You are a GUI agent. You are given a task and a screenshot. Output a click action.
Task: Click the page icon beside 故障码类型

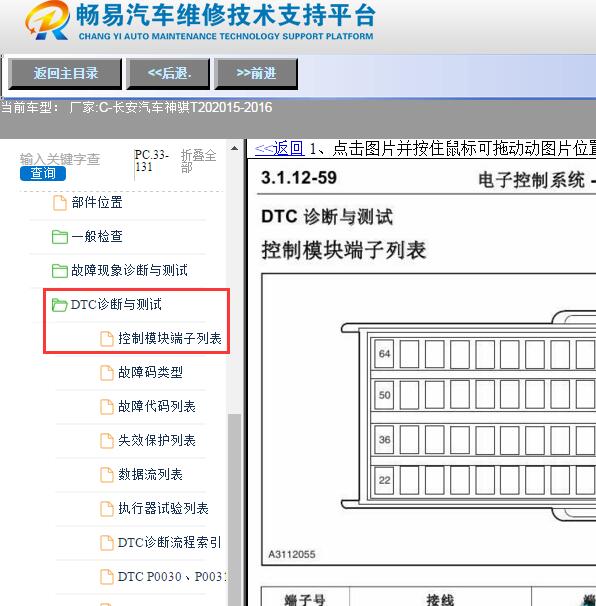click(x=107, y=373)
